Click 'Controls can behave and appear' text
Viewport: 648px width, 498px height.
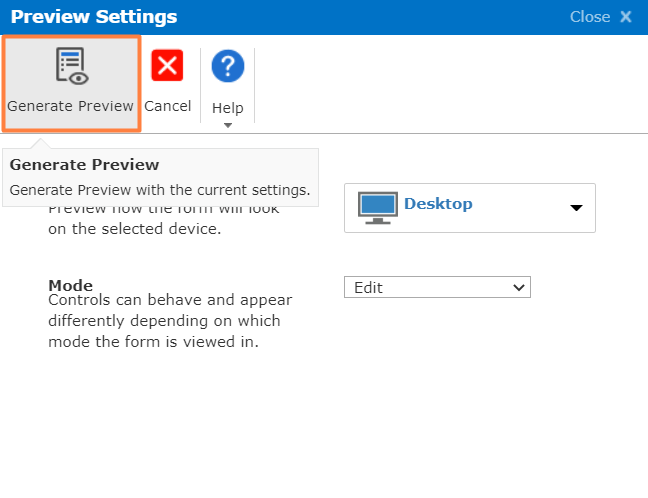(170, 300)
